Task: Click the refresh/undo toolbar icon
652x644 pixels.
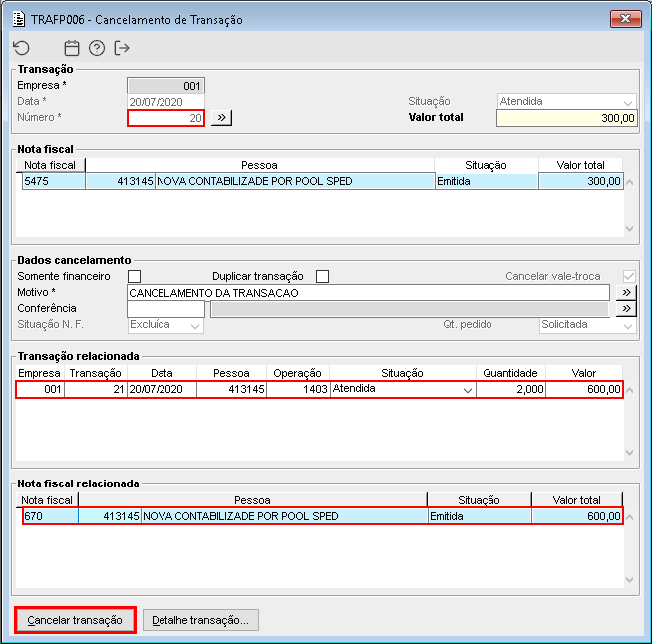Action: click(22, 48)
